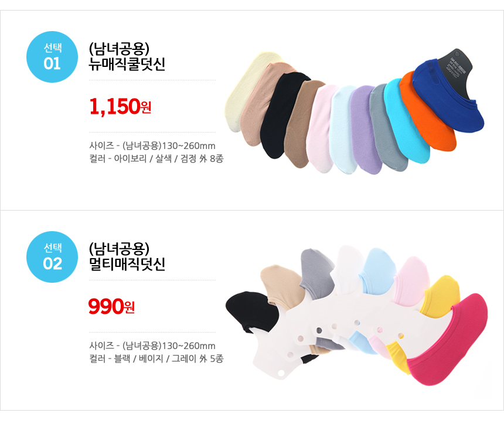The image size is (504, 440).
Task: Click the blue 선택 02 circle badge
Action: click(x=52, y=257)
